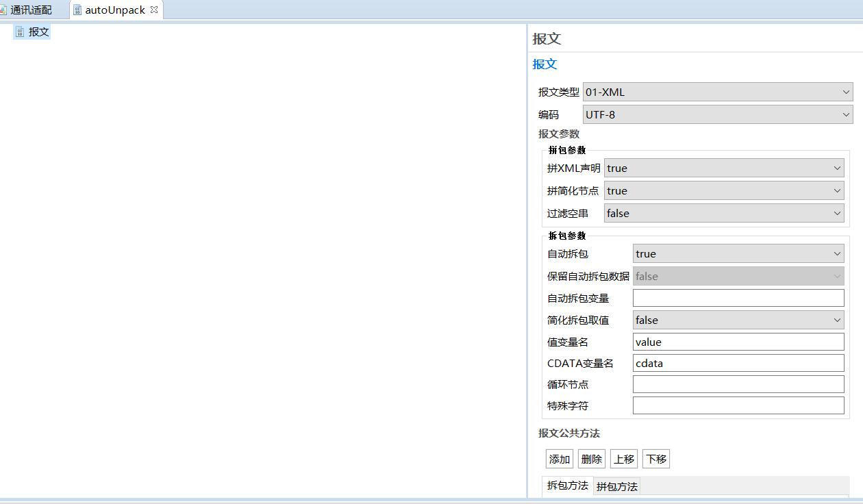
Task: Click the 特殊字符 input field
Action: (x=738, y=406)
